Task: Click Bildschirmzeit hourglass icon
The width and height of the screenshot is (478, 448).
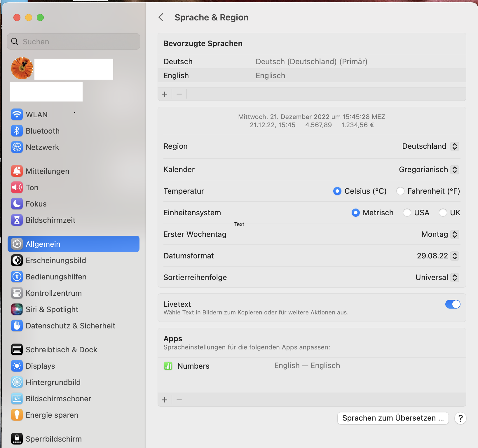Action: click(17, 220)
